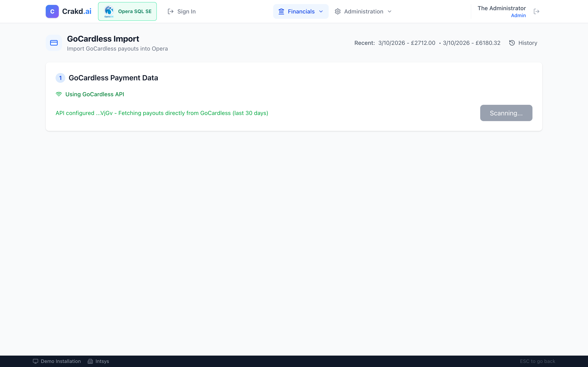Click the monitor icon beside Demo Installation

(x=35, y=361)
